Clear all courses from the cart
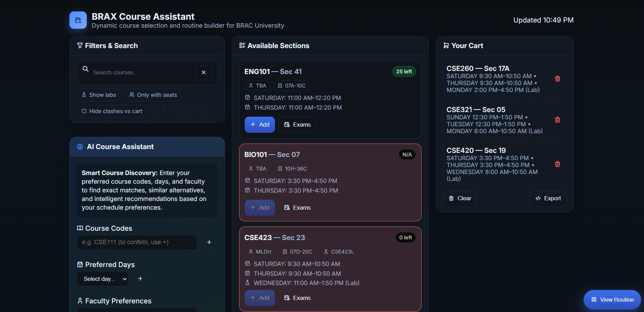Viewport: 644px width, 312px height. (460, 199)
